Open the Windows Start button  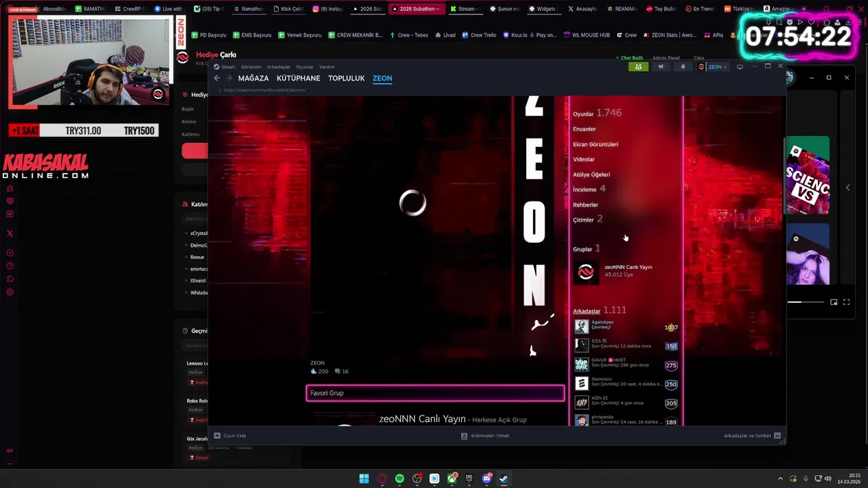coord(364,479)
